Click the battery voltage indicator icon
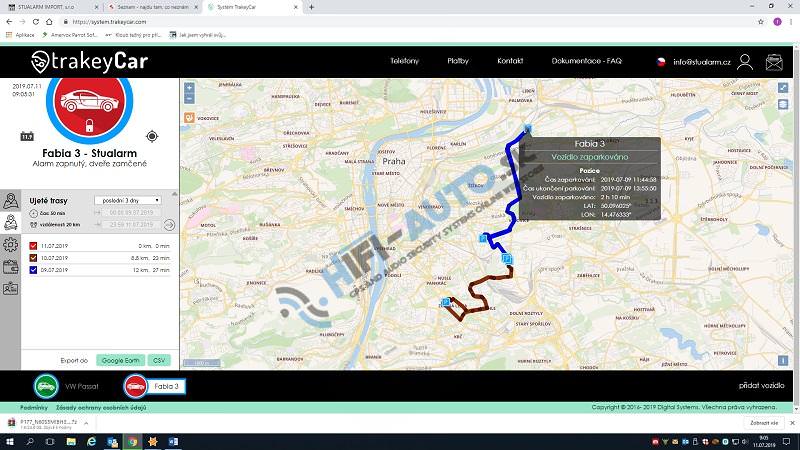This screenshot has width=800, height=450. coord(27,136)
